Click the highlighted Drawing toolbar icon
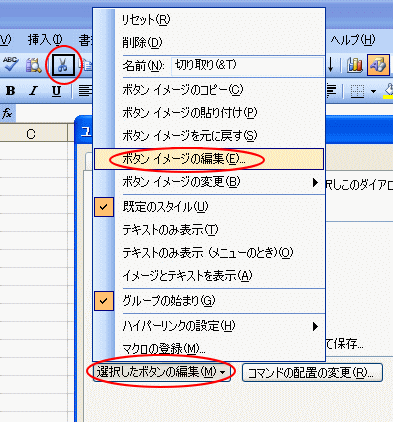This screenshot has height=422, width=393. click(x=378, y=65)
